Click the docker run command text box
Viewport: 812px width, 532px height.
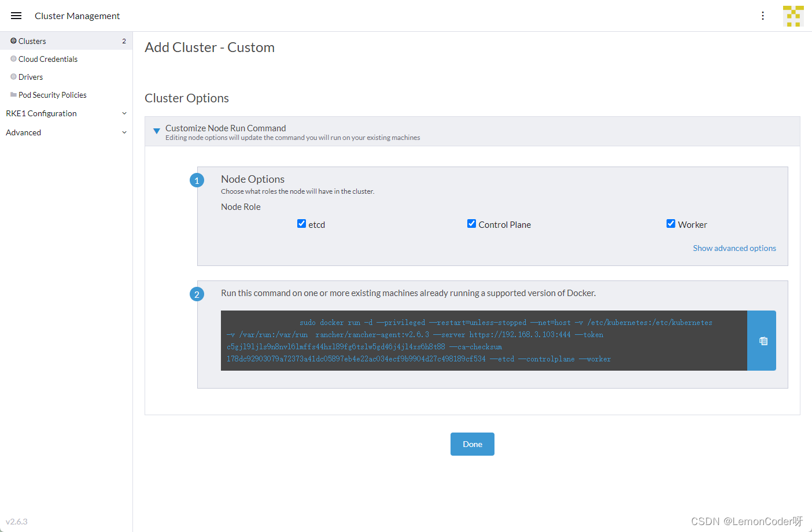[x=484, y=341]
